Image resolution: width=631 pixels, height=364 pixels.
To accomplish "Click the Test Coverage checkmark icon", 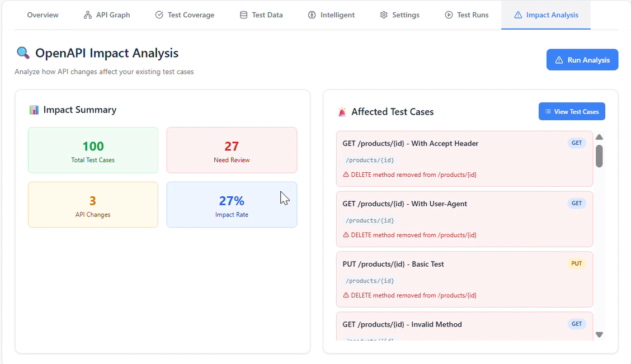I will pos(159,15).
